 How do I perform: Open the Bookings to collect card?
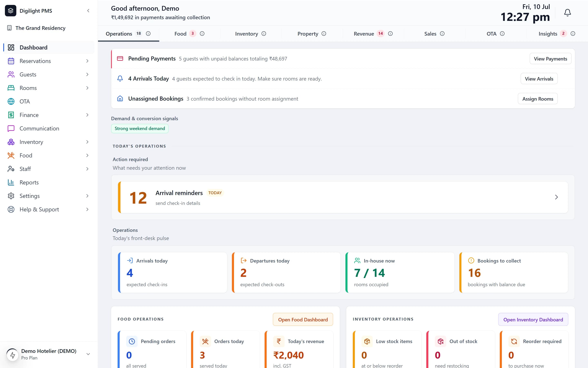point(514,272)
